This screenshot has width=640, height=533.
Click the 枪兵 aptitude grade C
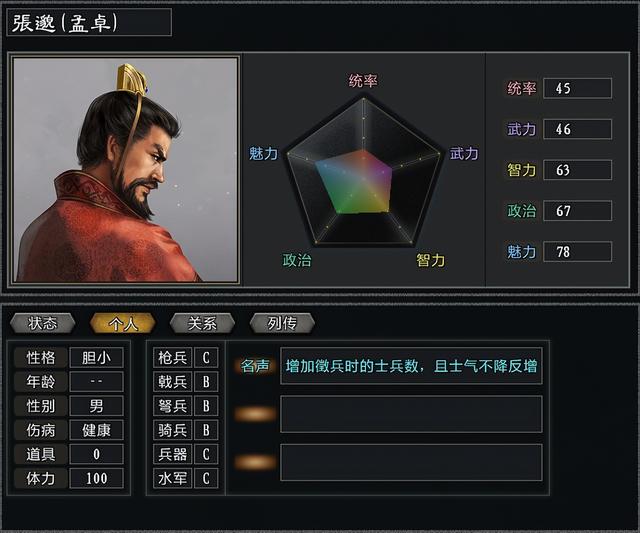206,358
